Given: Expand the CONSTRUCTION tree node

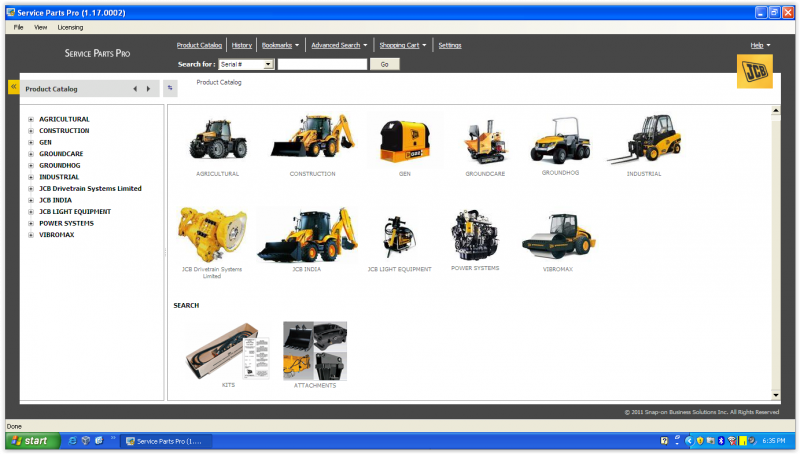Looking at the screenshot, I should coord(31,131).
